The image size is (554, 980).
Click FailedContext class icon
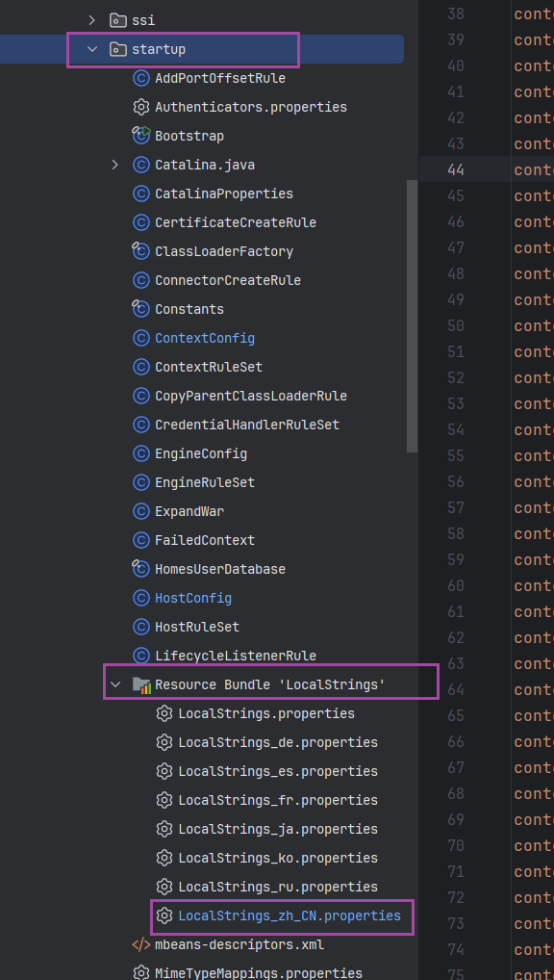coord(141,540)
